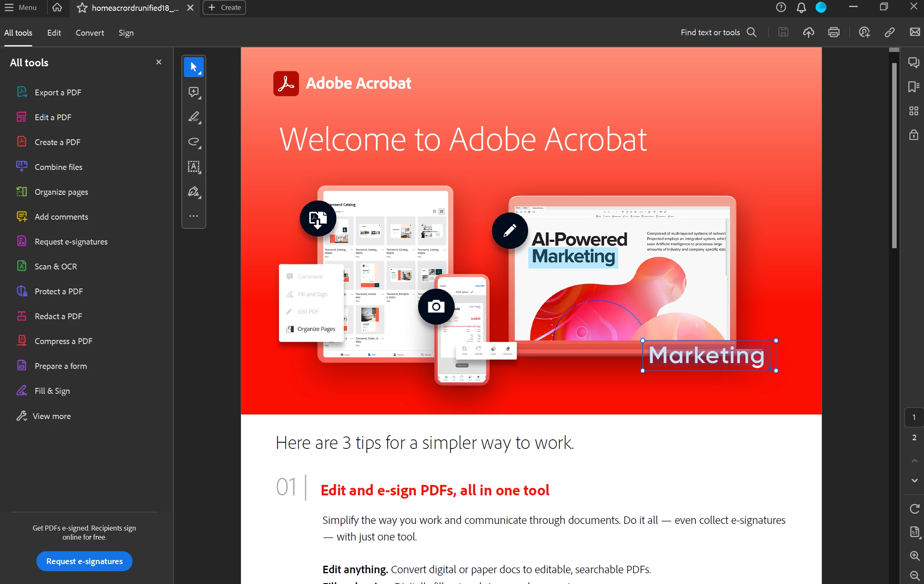Screen dimensions: 924x584
Task: Select the arrow selection tool
Action: pyautogui.click(x=193, y=67)
